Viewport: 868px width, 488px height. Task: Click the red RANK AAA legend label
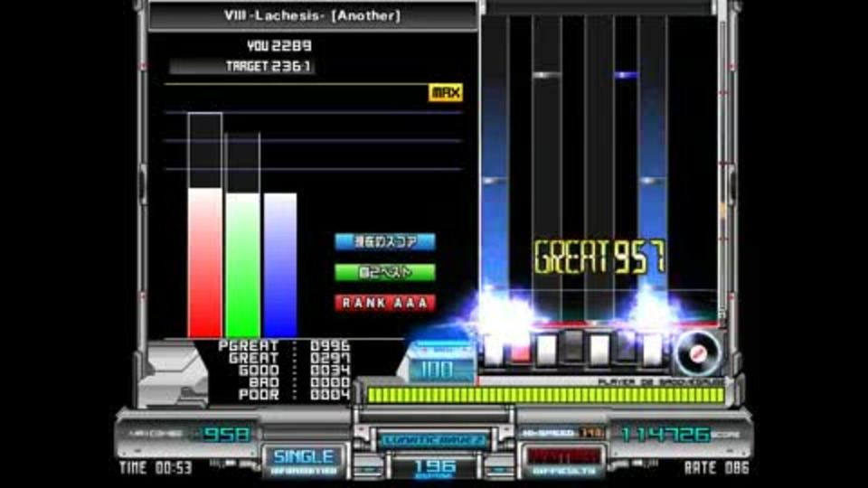point(385,303)
